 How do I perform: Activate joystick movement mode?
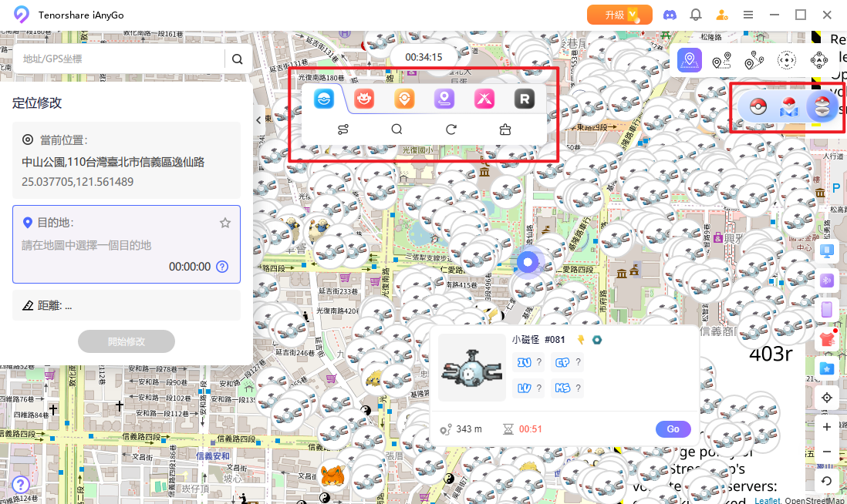pos(787,60)
